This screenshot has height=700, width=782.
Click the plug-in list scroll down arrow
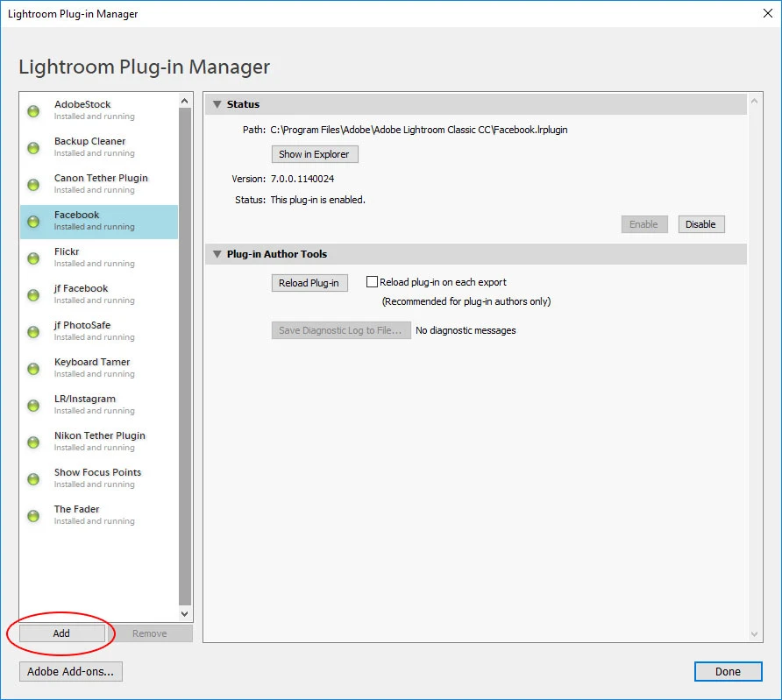(x=184, y=614)
